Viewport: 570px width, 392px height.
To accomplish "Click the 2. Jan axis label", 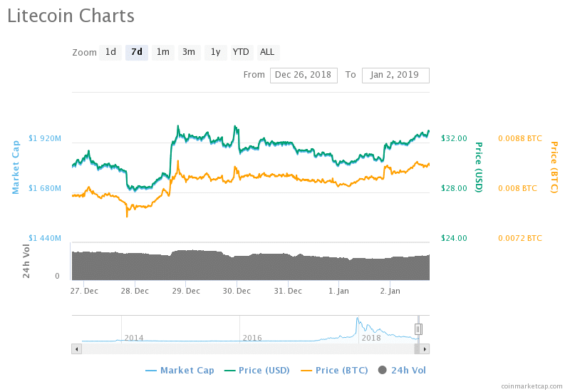I will click(390, 291).
